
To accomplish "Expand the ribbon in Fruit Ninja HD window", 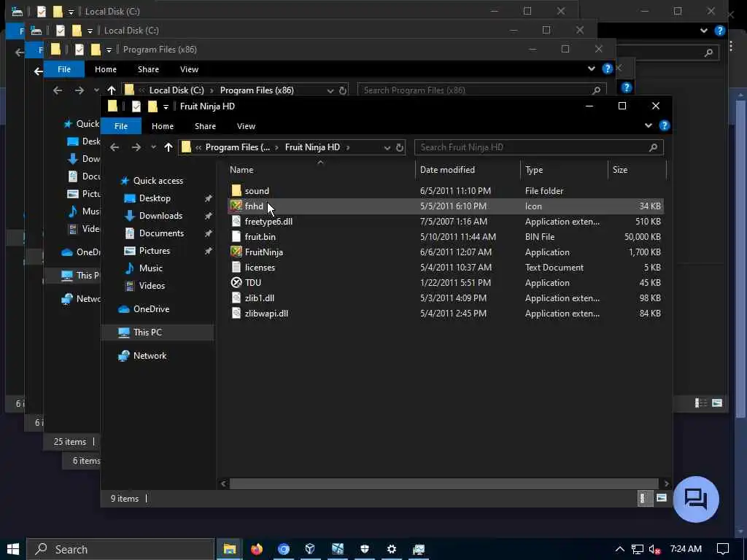I will (649, 125).
